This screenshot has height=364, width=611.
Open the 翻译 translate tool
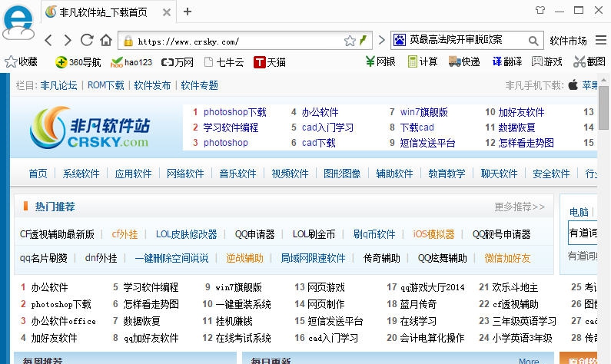(507, 61)
